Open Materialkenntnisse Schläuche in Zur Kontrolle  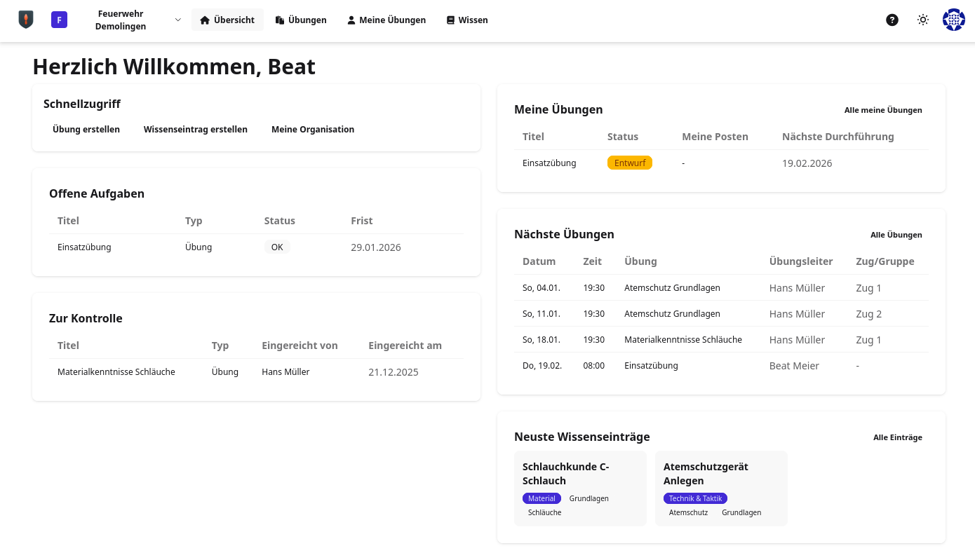click(116, 372)
